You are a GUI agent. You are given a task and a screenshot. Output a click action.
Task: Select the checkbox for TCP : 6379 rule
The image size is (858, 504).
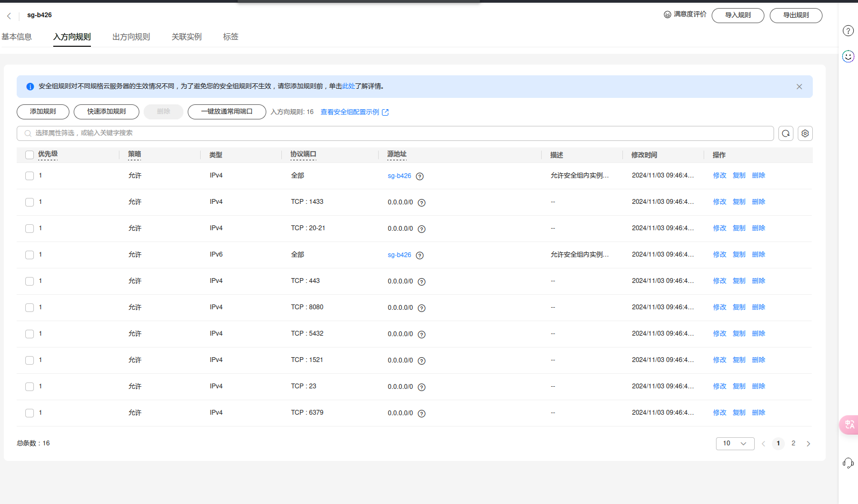30,413
